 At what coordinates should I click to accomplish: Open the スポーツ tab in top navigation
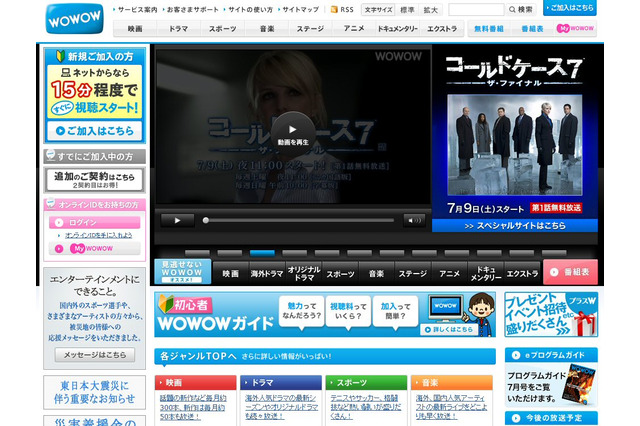click(x=222, y=29)
